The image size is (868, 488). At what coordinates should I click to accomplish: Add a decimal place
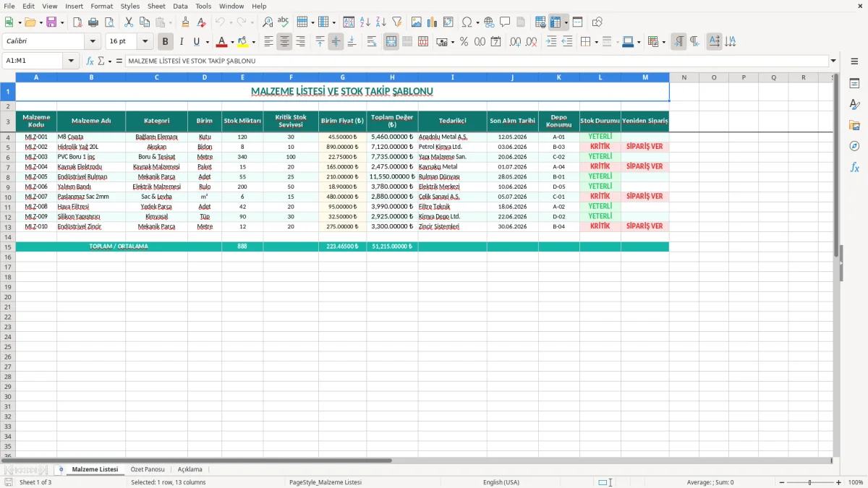516,42
